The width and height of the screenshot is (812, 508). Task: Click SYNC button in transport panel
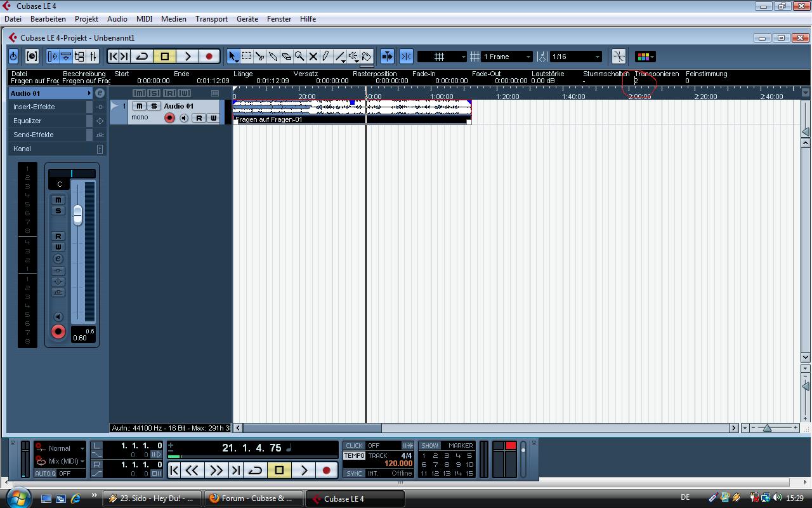354,473
